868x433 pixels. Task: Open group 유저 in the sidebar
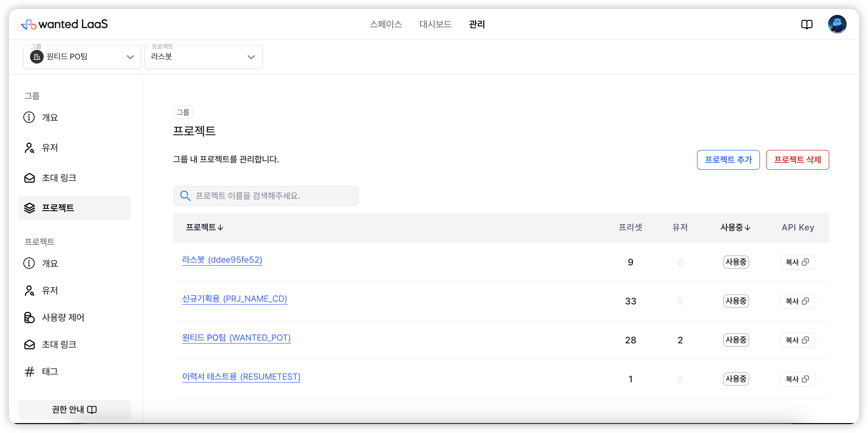point(74,147)
